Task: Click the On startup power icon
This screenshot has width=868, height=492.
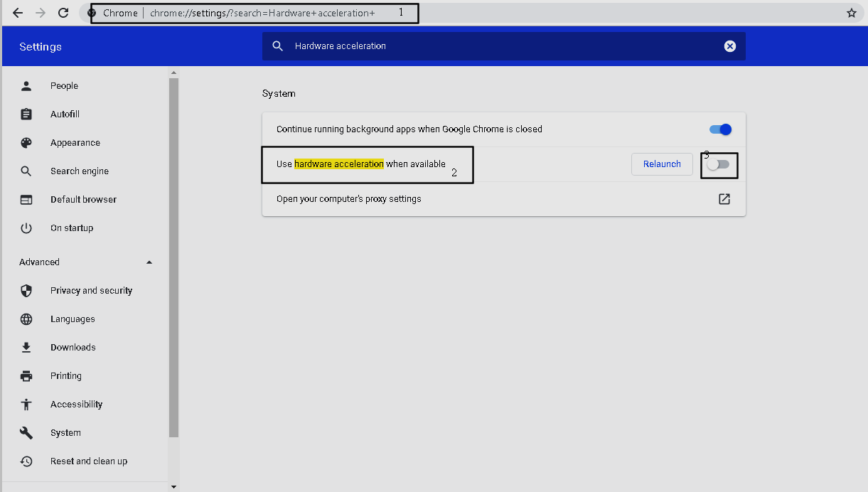Action: coord(26,228)
